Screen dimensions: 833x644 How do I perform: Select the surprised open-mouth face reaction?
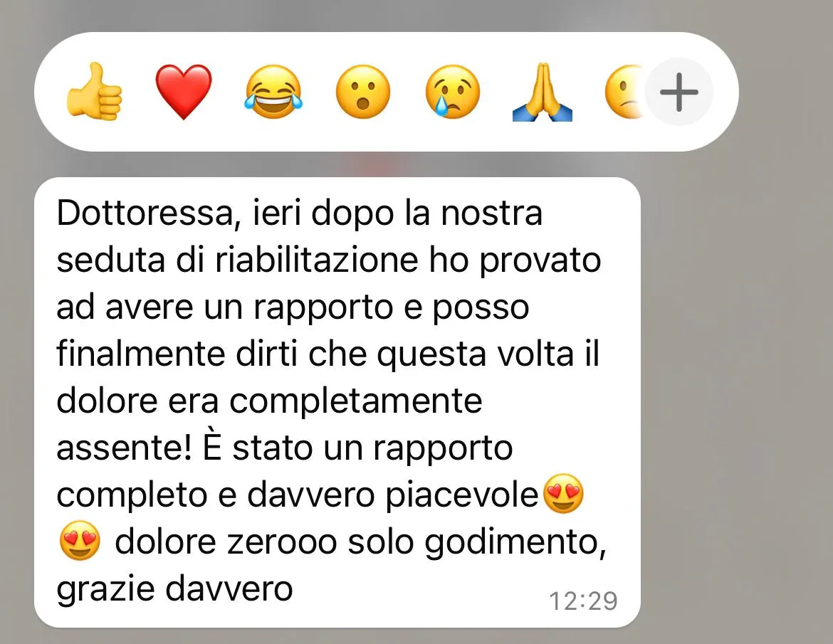click(x=363, y=92)
